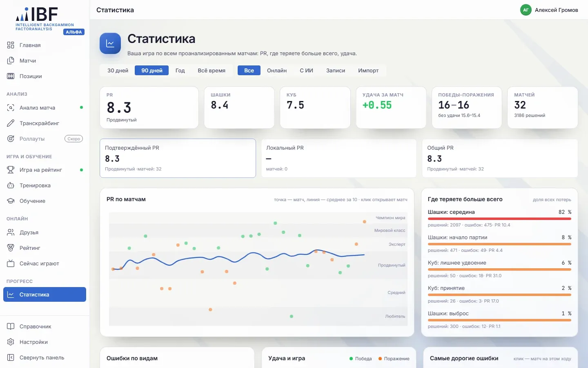Click the Скоро badge next to Роллауты
Screen dimensions: 588x368
74,139
